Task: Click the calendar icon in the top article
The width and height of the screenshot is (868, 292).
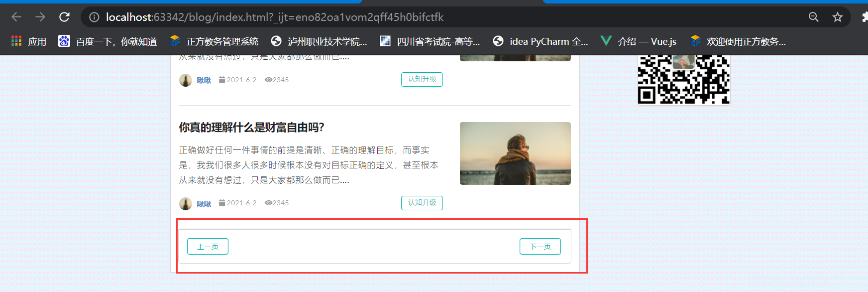Action: [x=222, y=80]
